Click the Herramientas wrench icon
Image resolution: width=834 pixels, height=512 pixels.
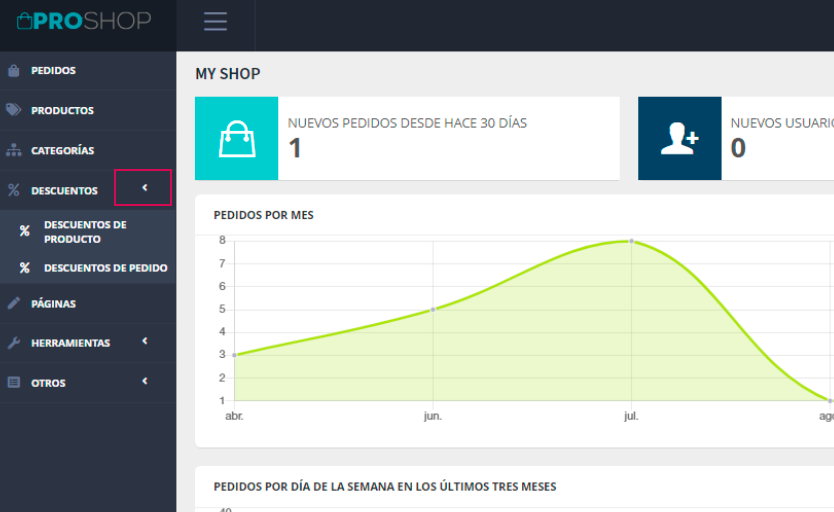tap(14, 343)
